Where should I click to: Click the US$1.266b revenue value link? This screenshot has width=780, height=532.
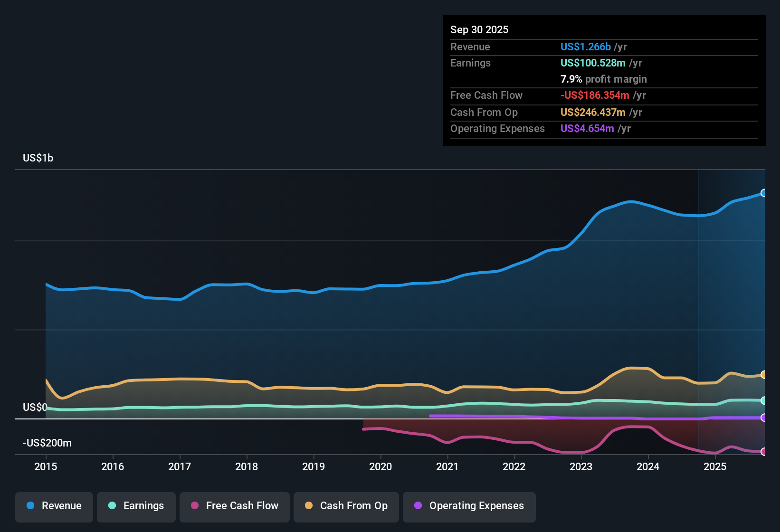coord(585,47)
